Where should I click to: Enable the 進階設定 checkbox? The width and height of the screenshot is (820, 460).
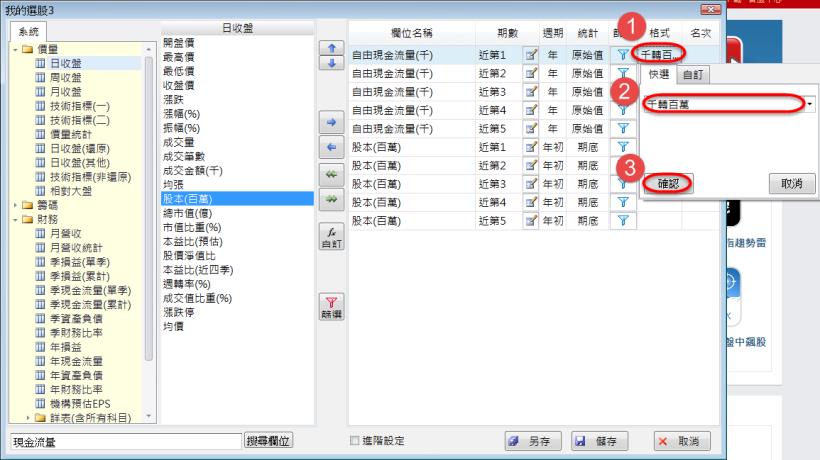click(x=355, y=441)
